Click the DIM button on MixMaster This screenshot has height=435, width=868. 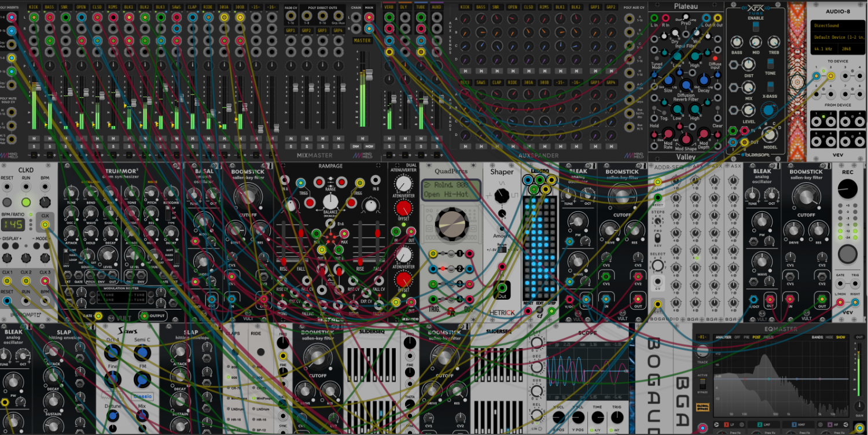coord(356,146)
